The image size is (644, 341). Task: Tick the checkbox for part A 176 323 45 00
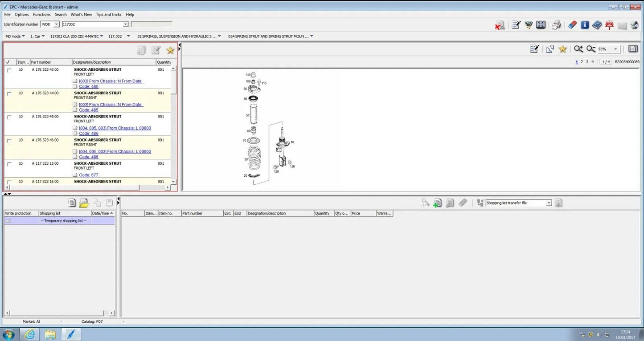9,117
